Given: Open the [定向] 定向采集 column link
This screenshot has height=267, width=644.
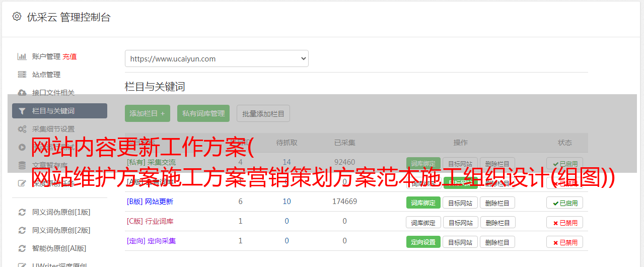Looking at the screenshot, I should pyautogui.click(x=151, y=241).
